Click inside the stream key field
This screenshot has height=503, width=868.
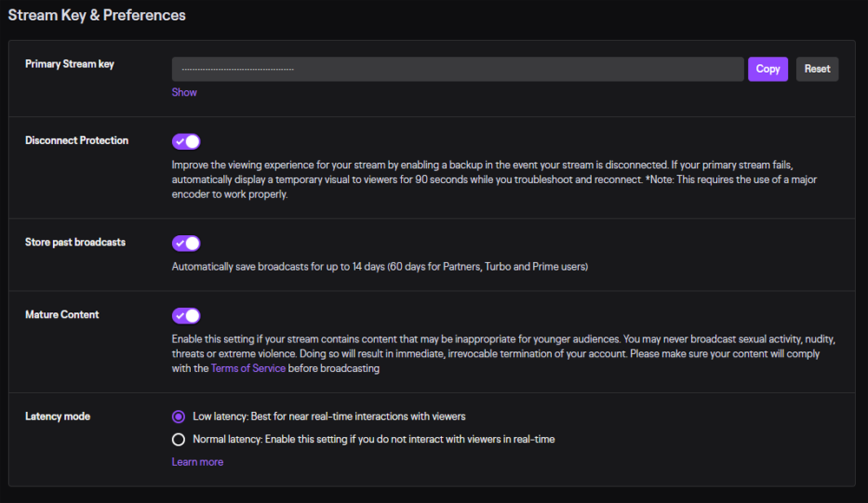457,69
